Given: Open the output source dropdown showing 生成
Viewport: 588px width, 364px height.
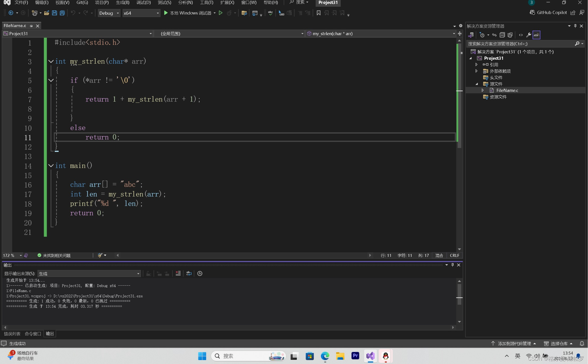Looking at the screenshot, I should point(89,273).
